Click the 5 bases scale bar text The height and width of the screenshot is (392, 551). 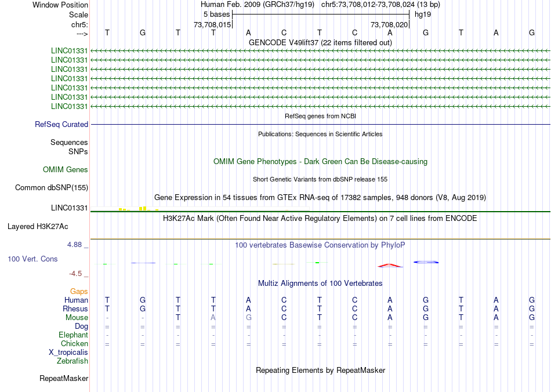coord(216,14)
